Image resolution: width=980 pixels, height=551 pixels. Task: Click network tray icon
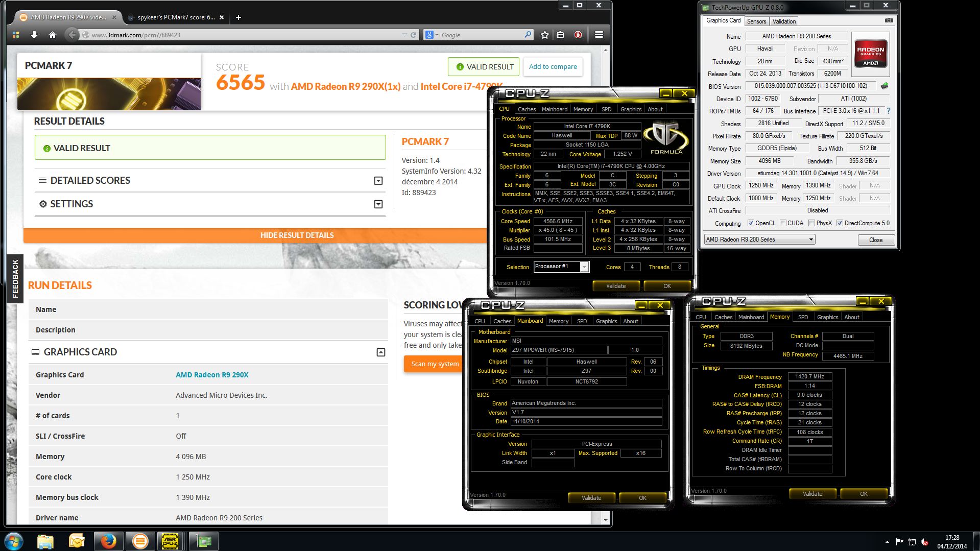(912, 542)
